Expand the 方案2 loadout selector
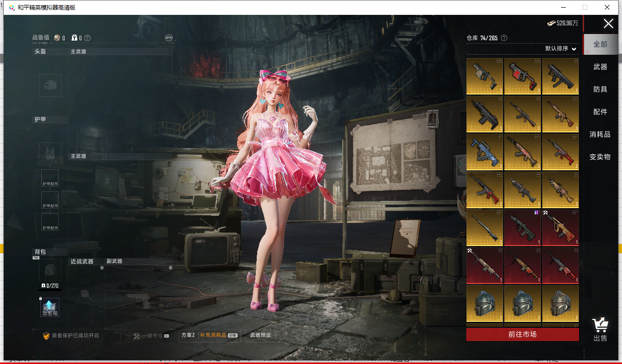Image resolution: width=622 pixels, height=364 pixels. (188, 335)
